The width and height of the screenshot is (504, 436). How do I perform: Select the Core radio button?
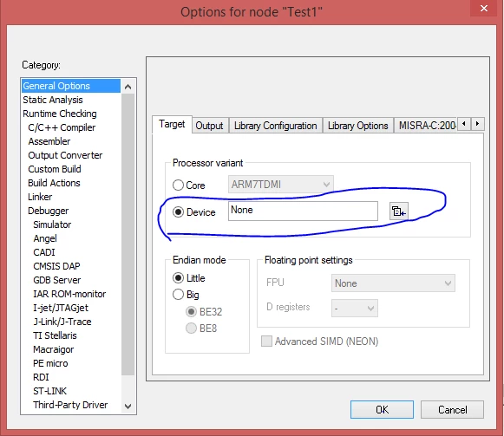(178, 185)
